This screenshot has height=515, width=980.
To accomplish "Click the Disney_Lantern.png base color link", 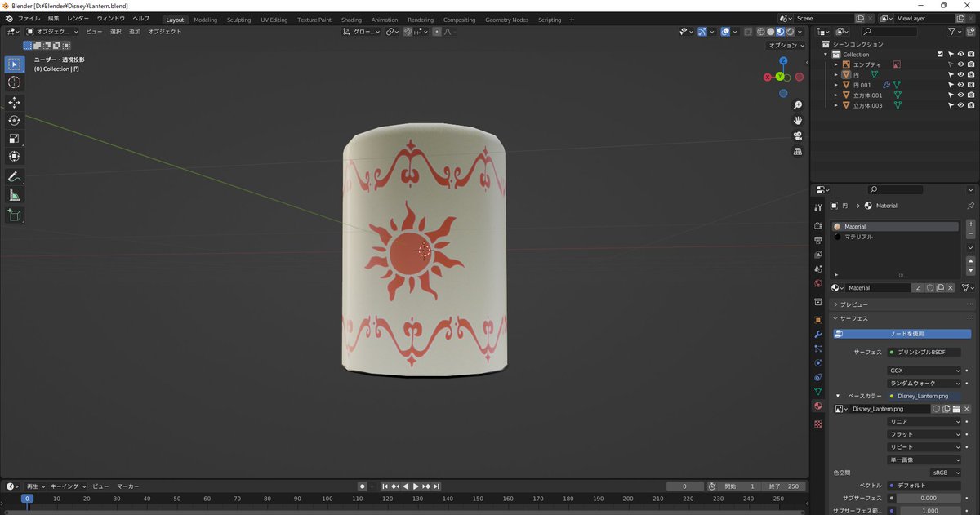I will [924, 396].
